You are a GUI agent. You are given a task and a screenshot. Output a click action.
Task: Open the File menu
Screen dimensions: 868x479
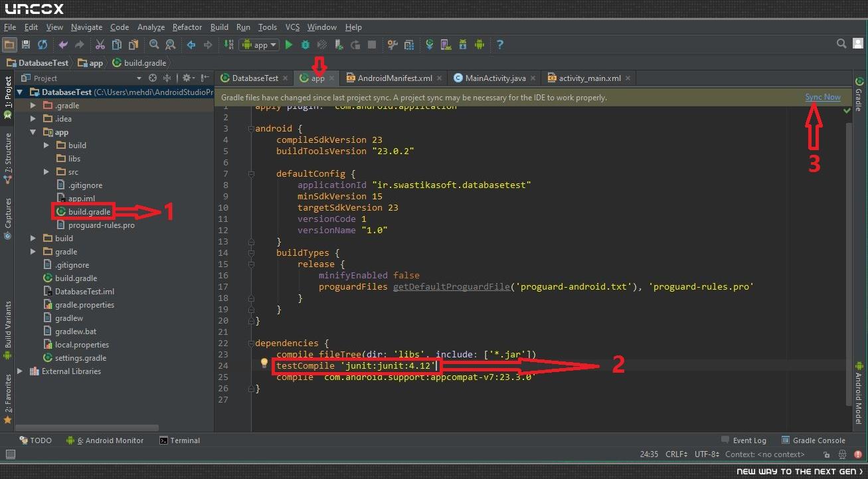click(x=9, y=27)
